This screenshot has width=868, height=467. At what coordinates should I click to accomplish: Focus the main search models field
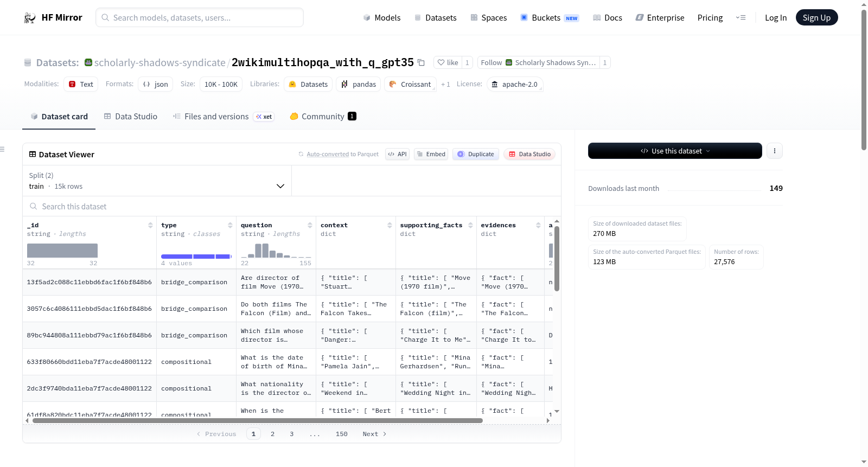(200, 17)
